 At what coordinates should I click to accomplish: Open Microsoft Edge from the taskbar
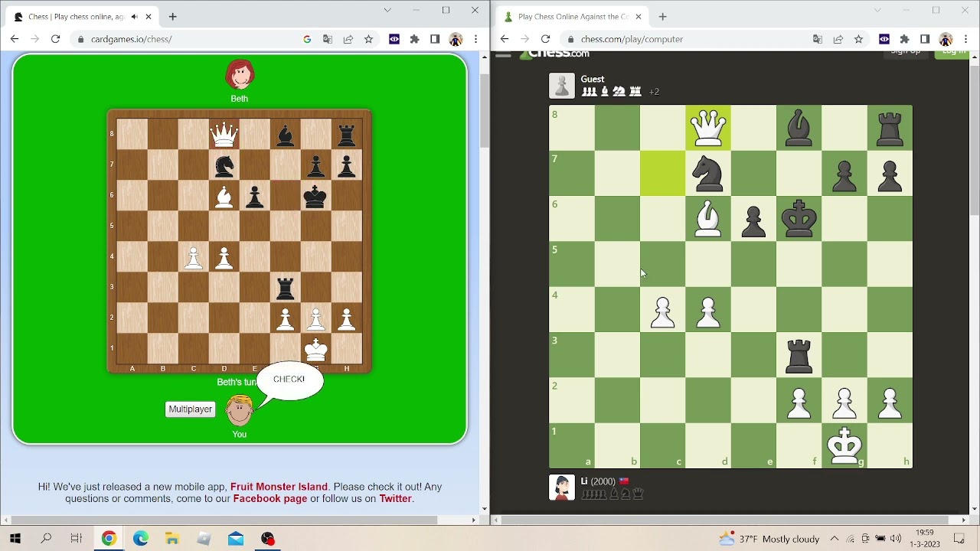point(141,539)
